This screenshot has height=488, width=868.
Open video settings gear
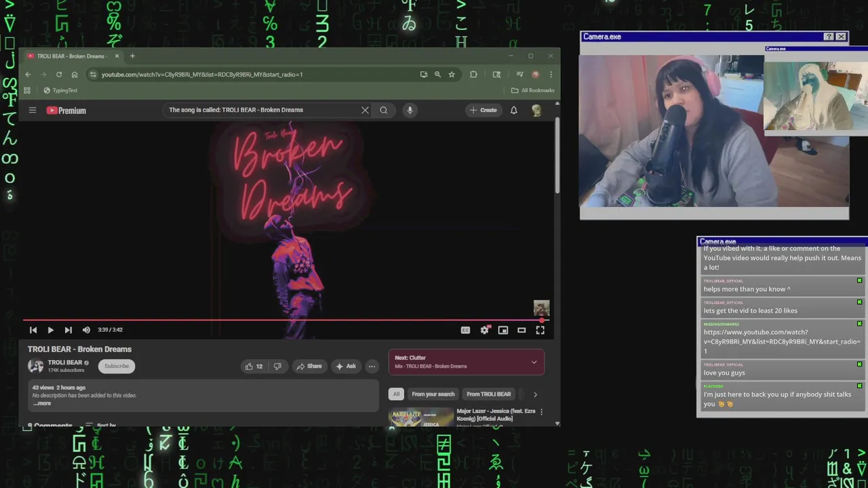484,329
